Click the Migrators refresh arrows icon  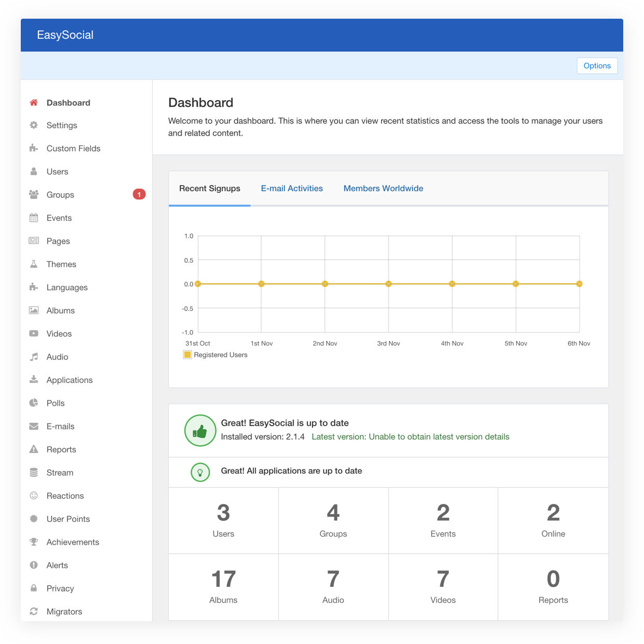[x=34, y=612]
